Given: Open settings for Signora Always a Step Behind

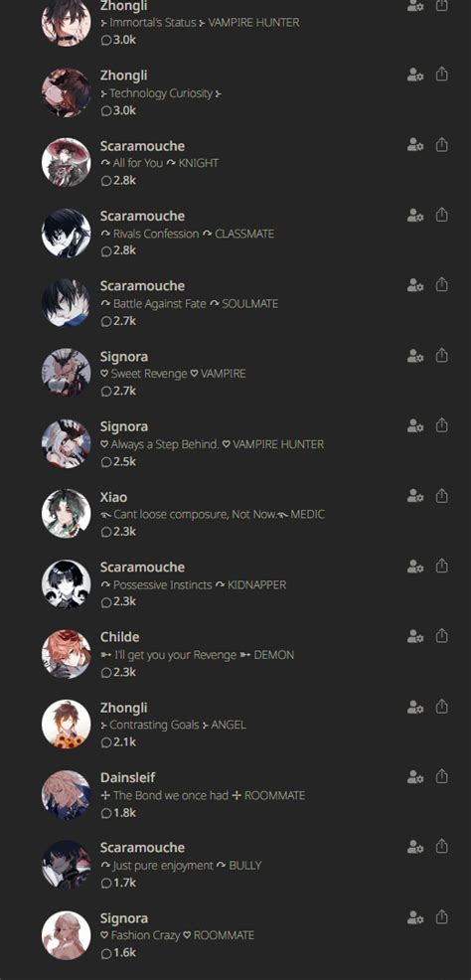Looking at the screenshot, I should [x=415, y=425].
